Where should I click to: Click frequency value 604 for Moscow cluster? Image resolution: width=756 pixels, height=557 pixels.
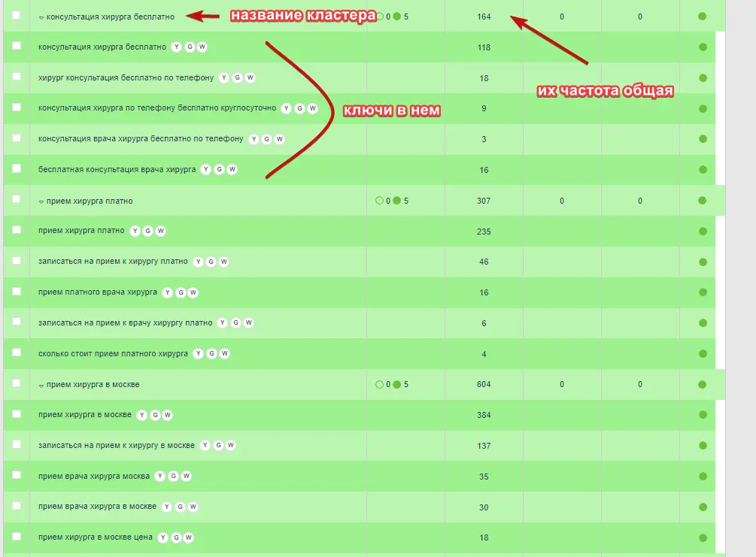click(x=484, y=384)
